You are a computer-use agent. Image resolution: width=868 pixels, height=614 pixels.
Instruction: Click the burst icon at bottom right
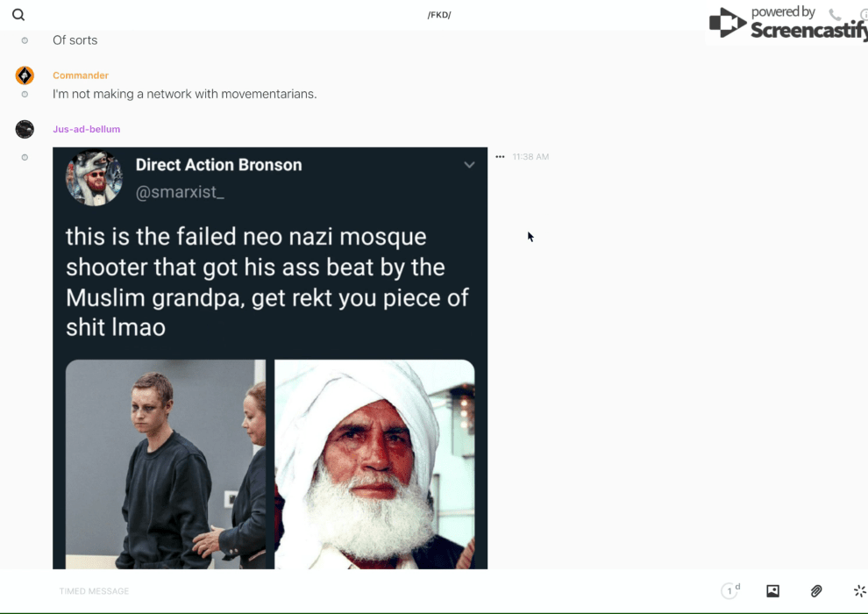(859, 591)
